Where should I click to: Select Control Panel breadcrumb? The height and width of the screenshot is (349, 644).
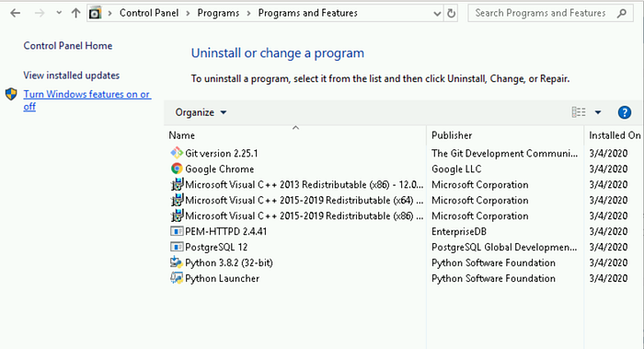click(x=149, y=13)
